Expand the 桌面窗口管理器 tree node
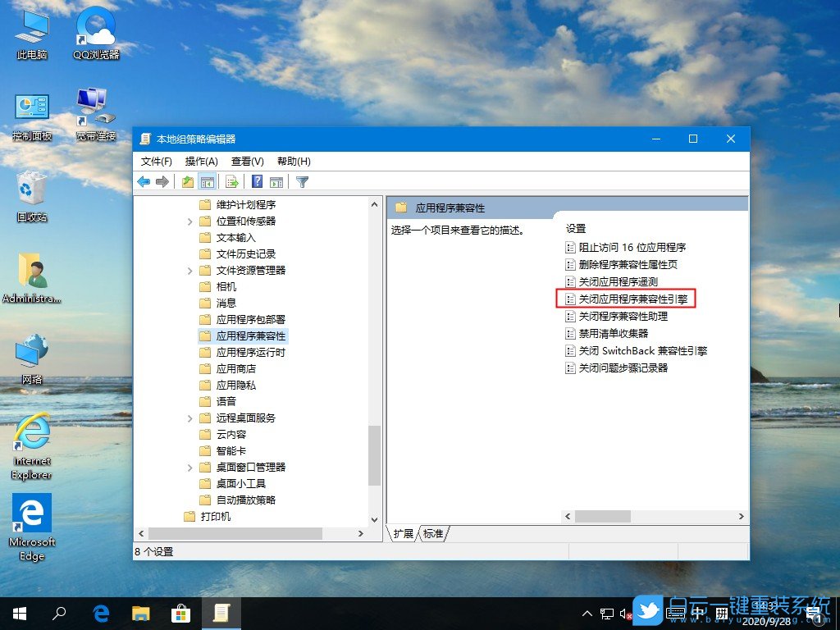Viewport: 840px width, 630px height. click(x=190, y=467)
